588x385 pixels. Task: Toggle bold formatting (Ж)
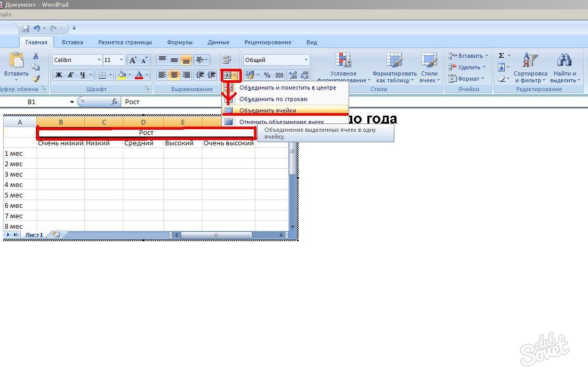59,75
